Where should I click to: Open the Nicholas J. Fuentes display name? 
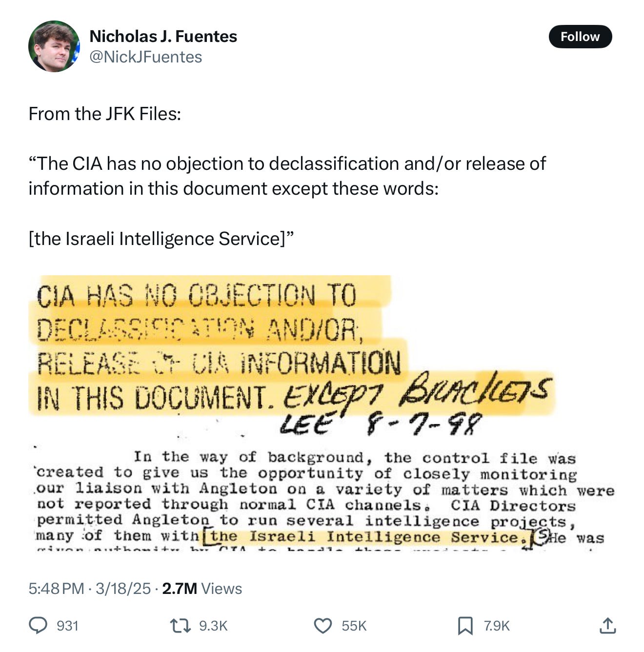click(x=163, y=36)
